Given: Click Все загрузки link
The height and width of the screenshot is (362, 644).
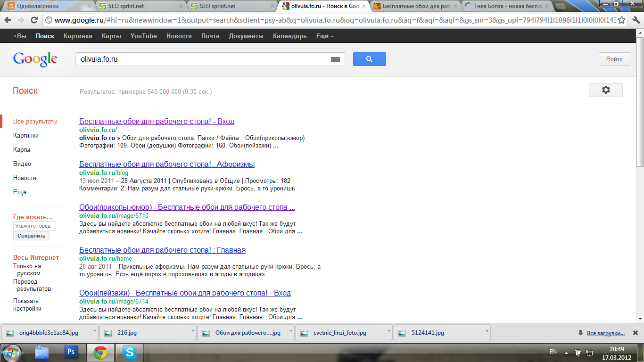Looking at the screenshot, I should tap(606, 333).
